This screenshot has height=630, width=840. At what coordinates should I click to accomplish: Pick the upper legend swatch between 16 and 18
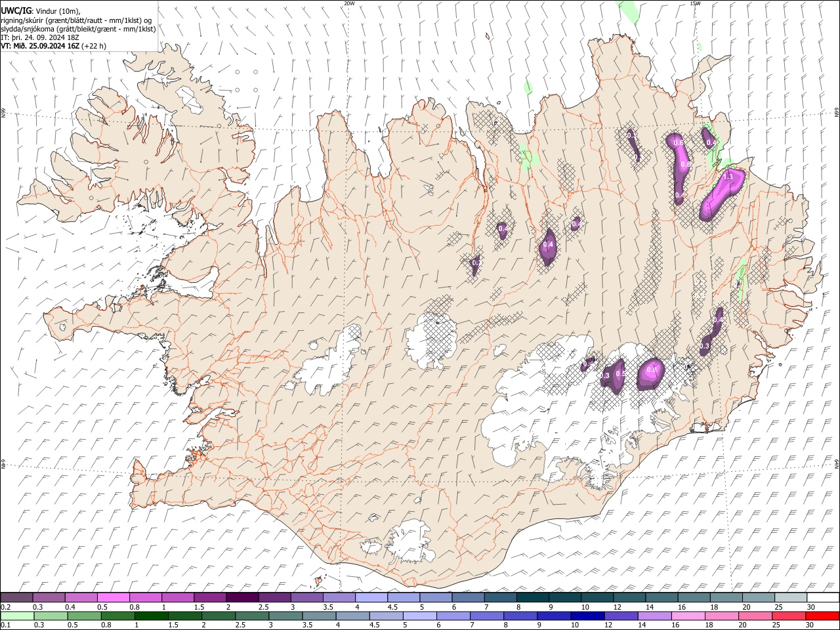pos(694,597)
